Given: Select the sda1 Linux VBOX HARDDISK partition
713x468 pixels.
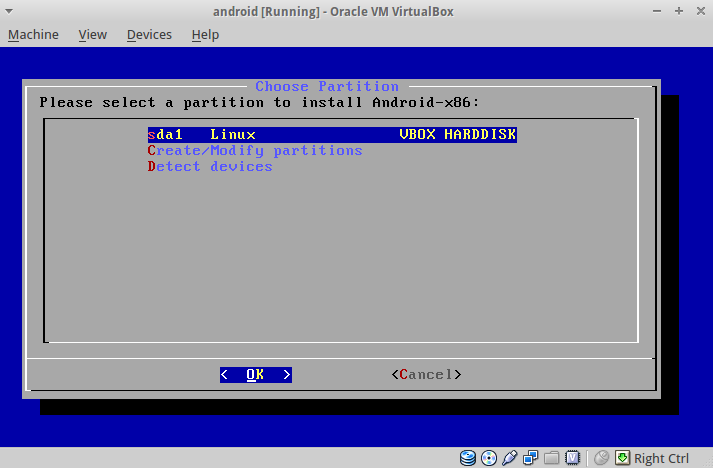Looking at the screenshot, I should coord(332,135).
